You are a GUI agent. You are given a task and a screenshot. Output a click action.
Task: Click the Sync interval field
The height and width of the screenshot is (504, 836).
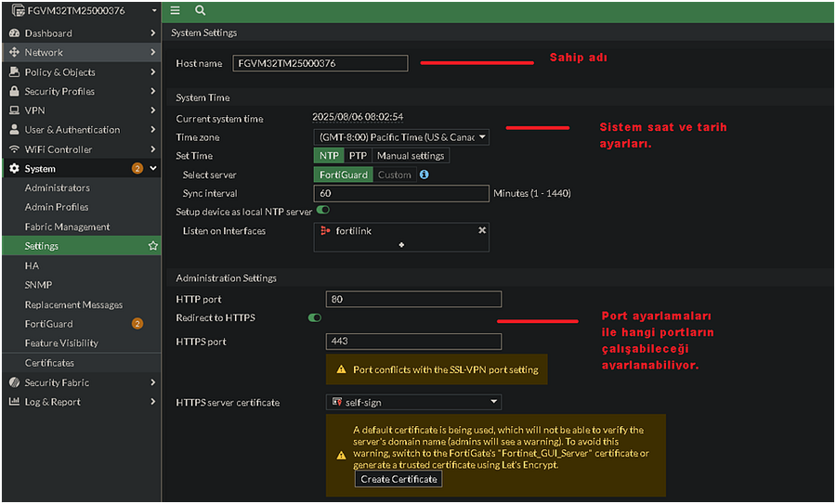pyautogui.click(x=401, y=193)
